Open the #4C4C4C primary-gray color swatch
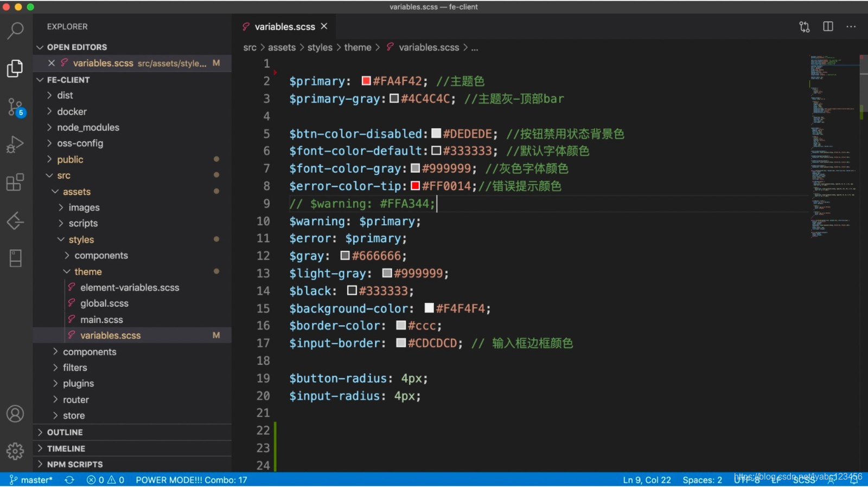 click(394, 98)
